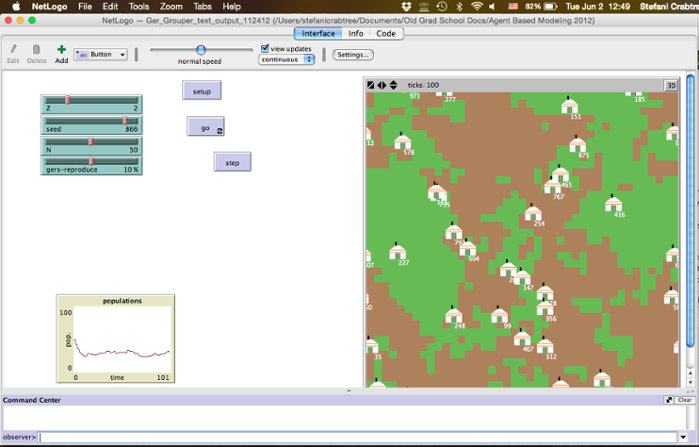Click the Z slider handle

(68, 100)
